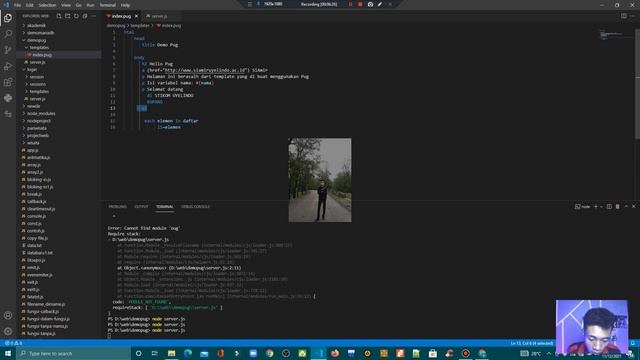This screenshot has height=360, width=640.
Task: Expand the node_modules folder
Action: click(x=41, y=113)
